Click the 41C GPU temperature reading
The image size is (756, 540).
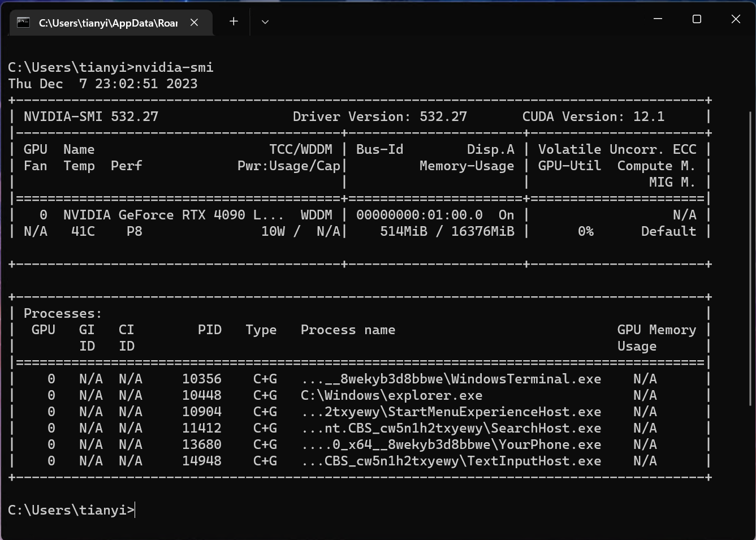[x=83, y=231]
